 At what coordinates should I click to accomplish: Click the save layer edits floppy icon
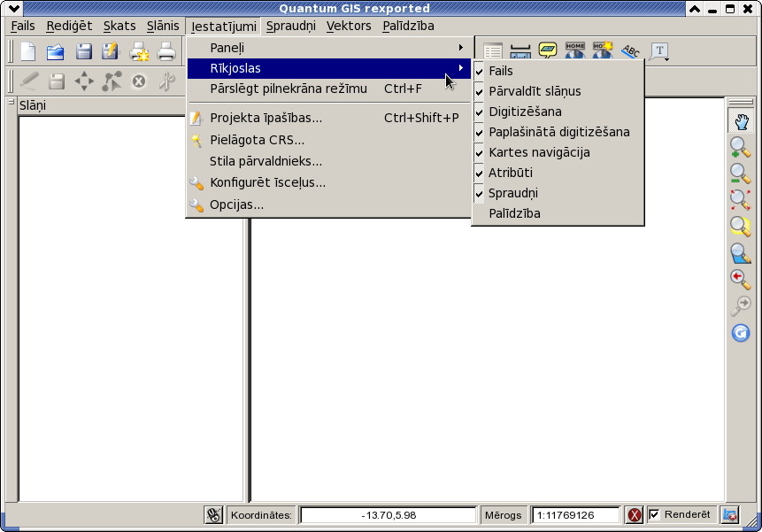point(57,81)
